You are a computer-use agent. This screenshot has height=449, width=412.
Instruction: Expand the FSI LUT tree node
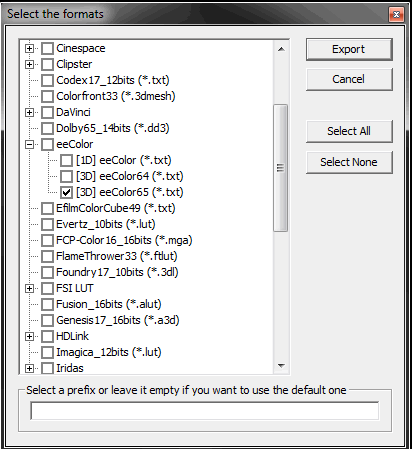[x=29, y=288]
